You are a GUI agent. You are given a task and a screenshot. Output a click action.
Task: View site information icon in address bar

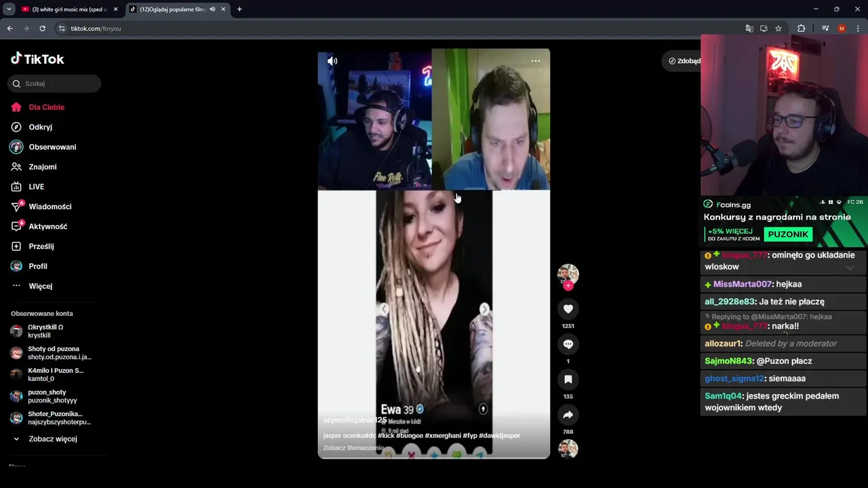[62, 28]
